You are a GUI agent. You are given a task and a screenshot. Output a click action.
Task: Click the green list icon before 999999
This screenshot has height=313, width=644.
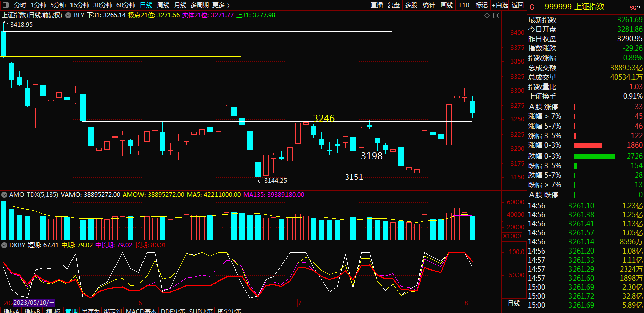click(x=540, y=7)
